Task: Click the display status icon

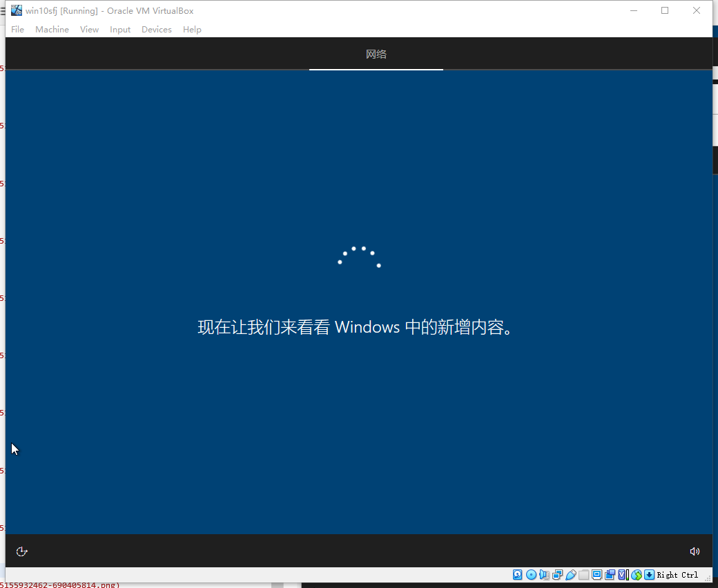Action: [x=596, y=575]
